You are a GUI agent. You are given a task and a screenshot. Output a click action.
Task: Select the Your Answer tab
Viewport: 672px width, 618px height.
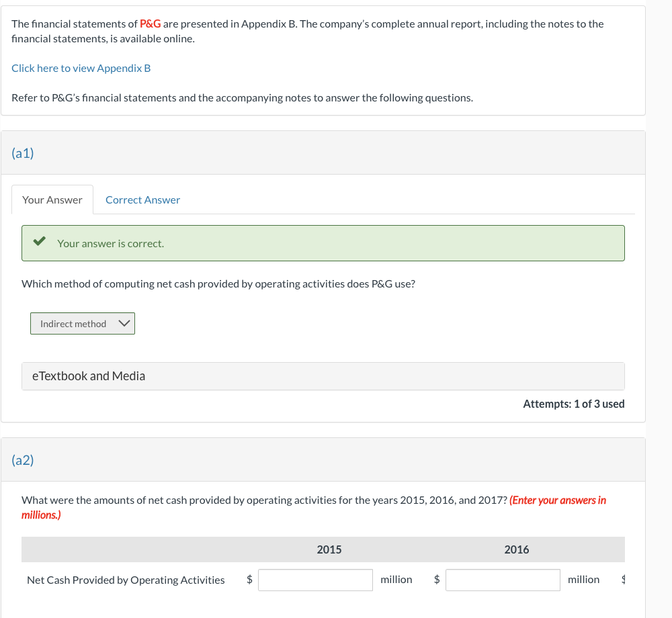click(x=51, y=200)
